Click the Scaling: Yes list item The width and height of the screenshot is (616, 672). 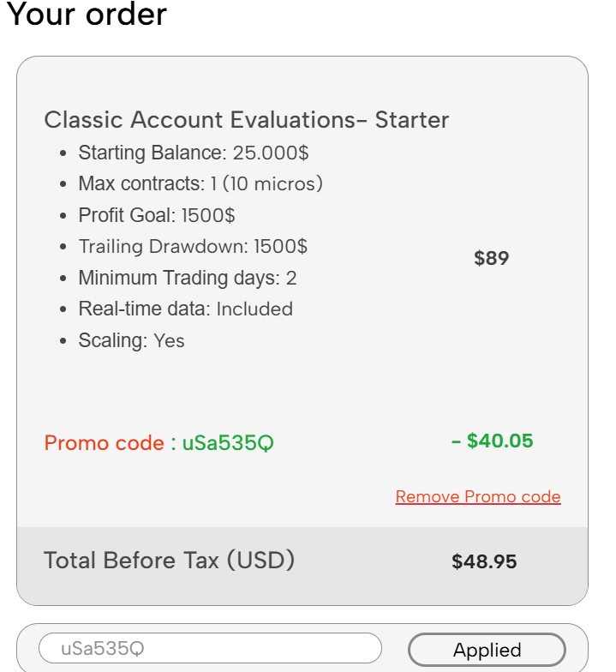point(131,340)
